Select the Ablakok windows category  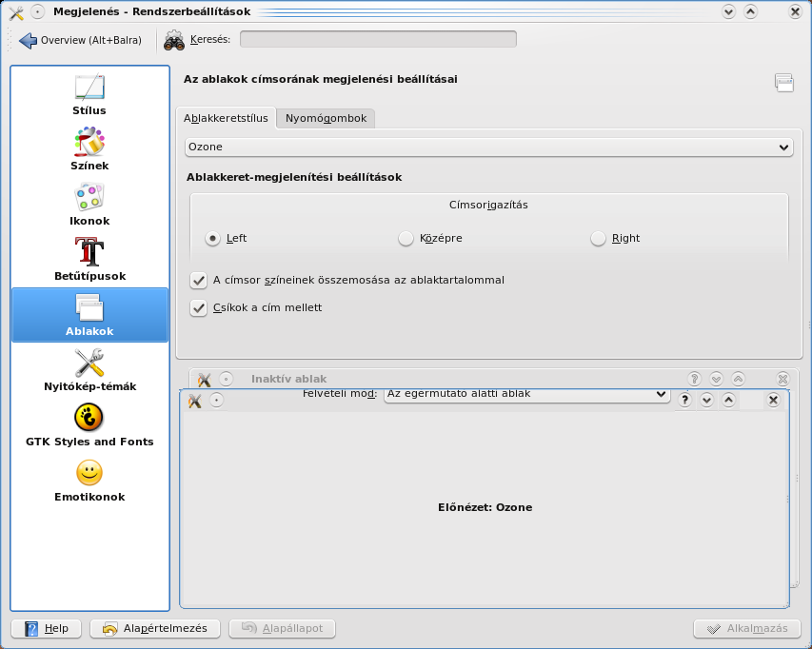click(89, 315)
